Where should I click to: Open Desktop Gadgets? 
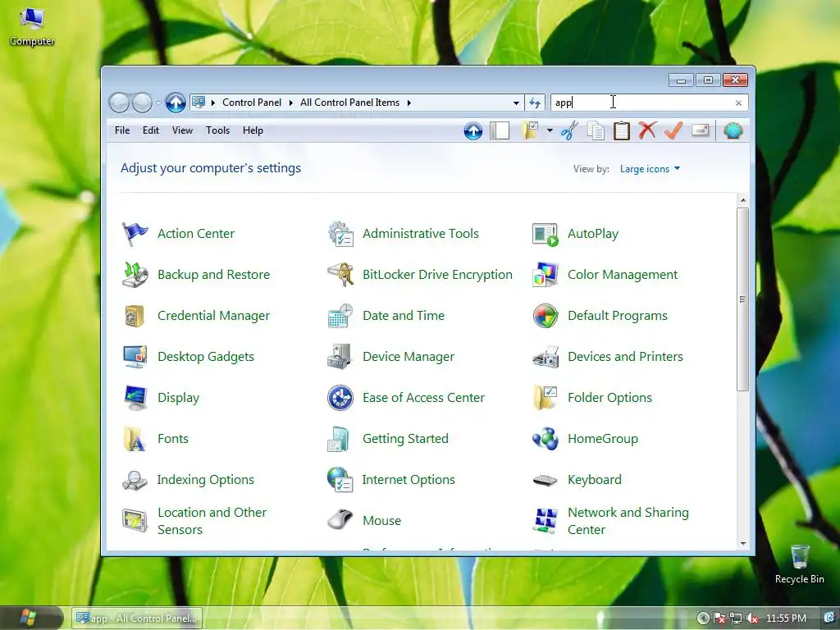tap(188, 357)
